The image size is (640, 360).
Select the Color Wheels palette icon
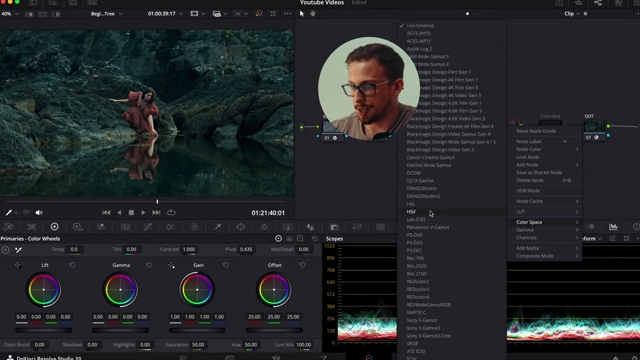point(54,227)
